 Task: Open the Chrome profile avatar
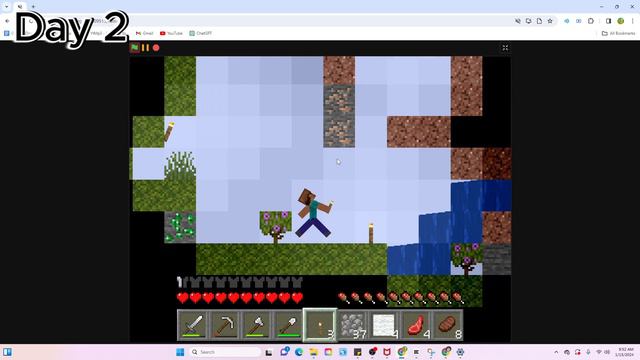coord(620,21)
